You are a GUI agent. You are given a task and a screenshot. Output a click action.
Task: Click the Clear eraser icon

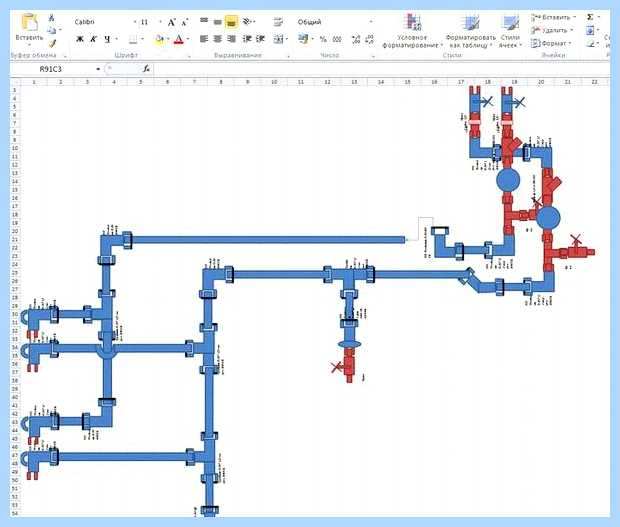(590, 43)
